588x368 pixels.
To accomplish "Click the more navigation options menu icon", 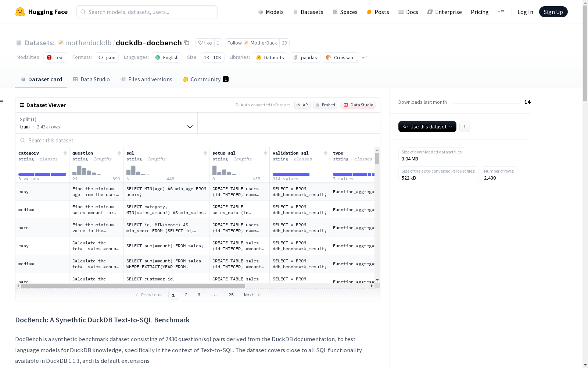I will point(501,12).
